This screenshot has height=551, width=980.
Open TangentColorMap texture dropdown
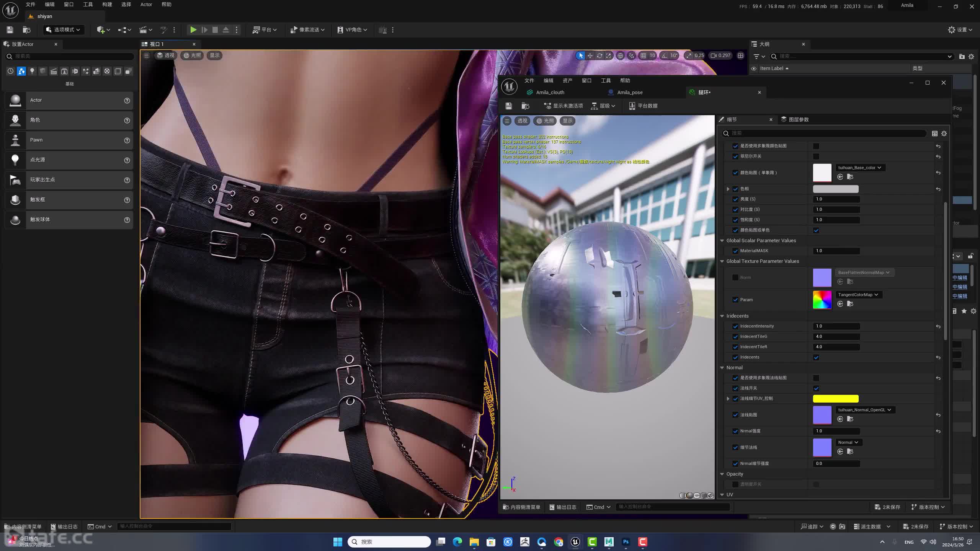[x=858, y=295]
